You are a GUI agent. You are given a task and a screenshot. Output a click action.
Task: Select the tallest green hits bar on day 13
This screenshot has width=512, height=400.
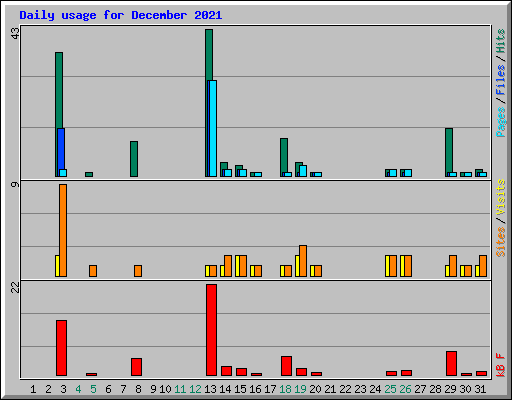209,55
